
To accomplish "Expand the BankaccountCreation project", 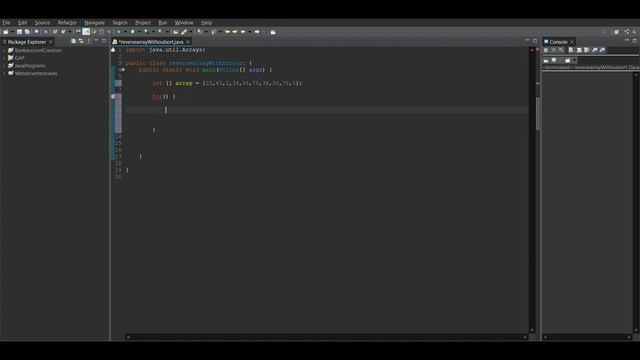I will tap(4, 50).
